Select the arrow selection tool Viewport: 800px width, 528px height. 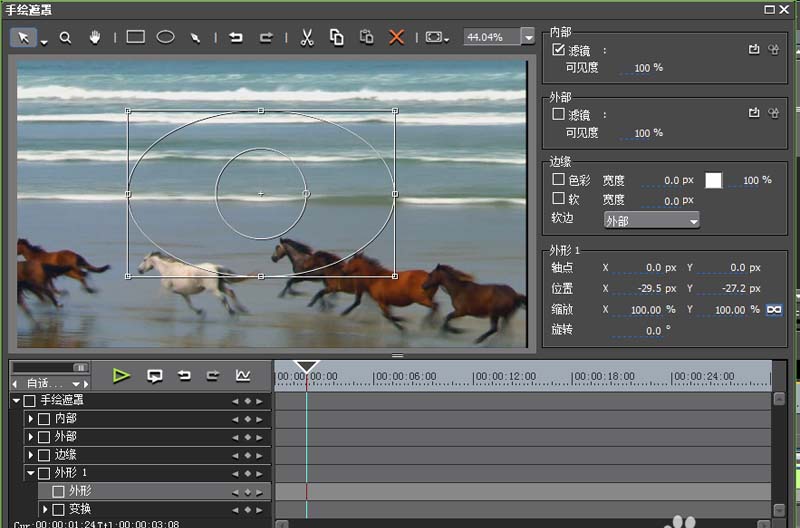click(x=24, y=37)
